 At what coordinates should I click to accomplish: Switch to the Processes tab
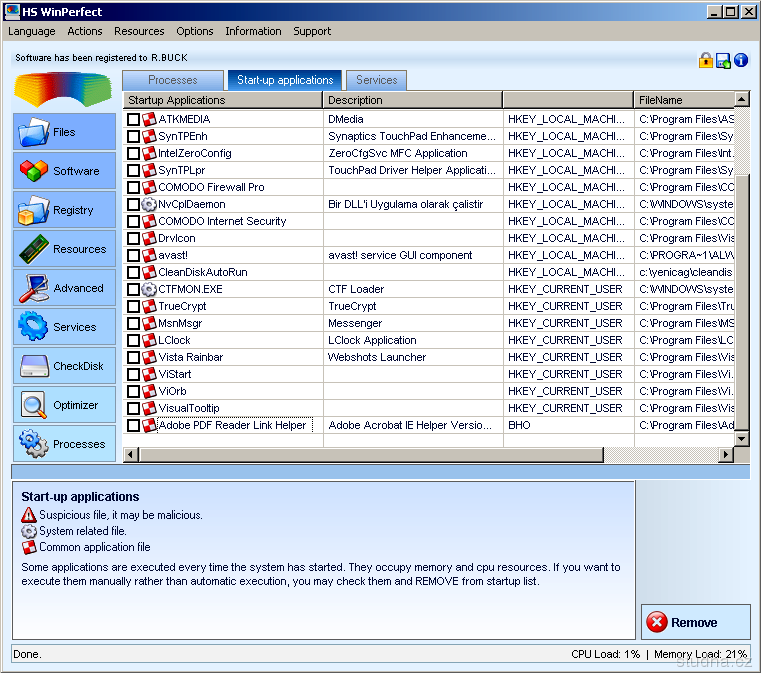(173, 80)
